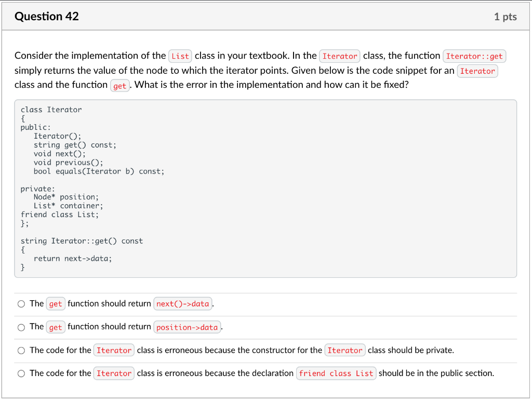Image resolution: width=532 pixels, height=401 pixels.
Task: Click the second "Iterator" pill in third option
Action: click(345, 350)
